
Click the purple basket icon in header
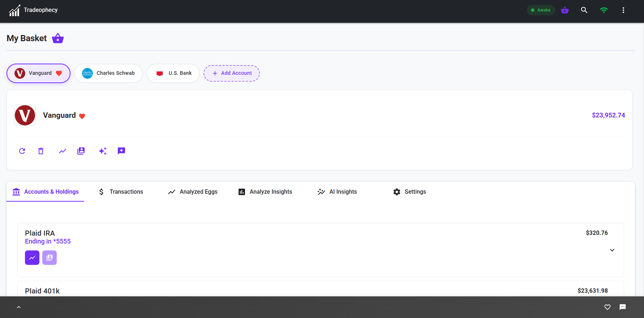tap(565, 10)
